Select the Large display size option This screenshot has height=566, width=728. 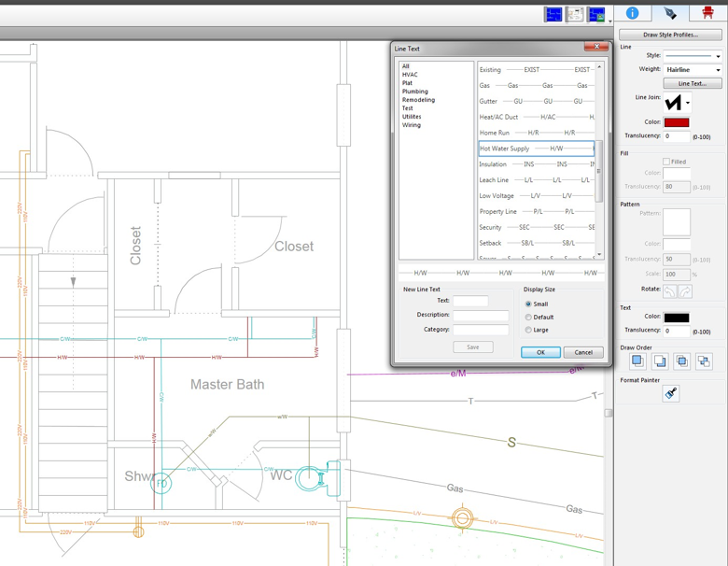point(528,330)
